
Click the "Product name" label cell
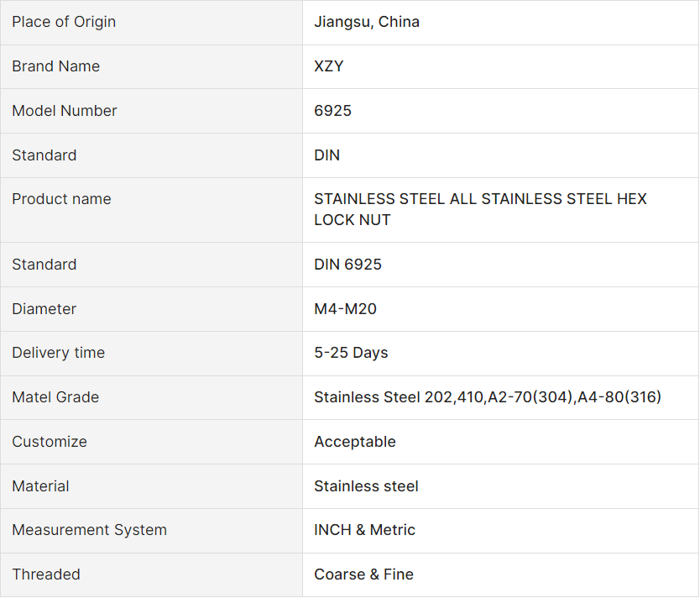click(x=61, y=199)
